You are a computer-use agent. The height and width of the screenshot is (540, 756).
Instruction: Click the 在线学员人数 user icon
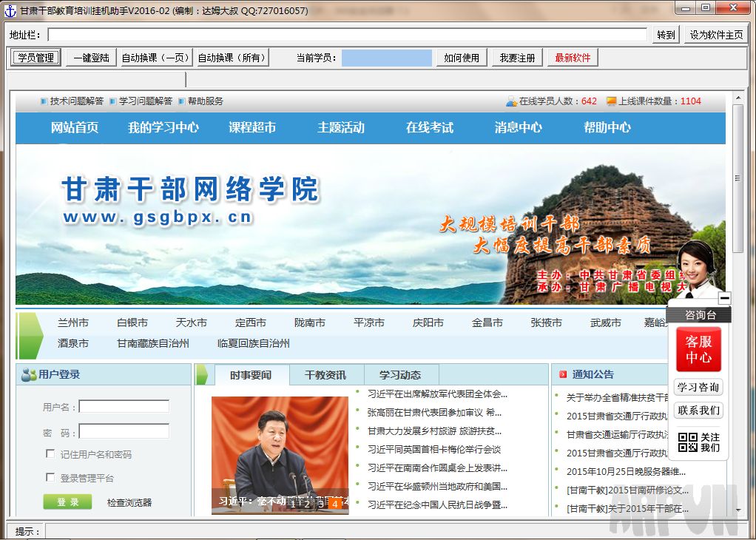(x=511, y=101)
